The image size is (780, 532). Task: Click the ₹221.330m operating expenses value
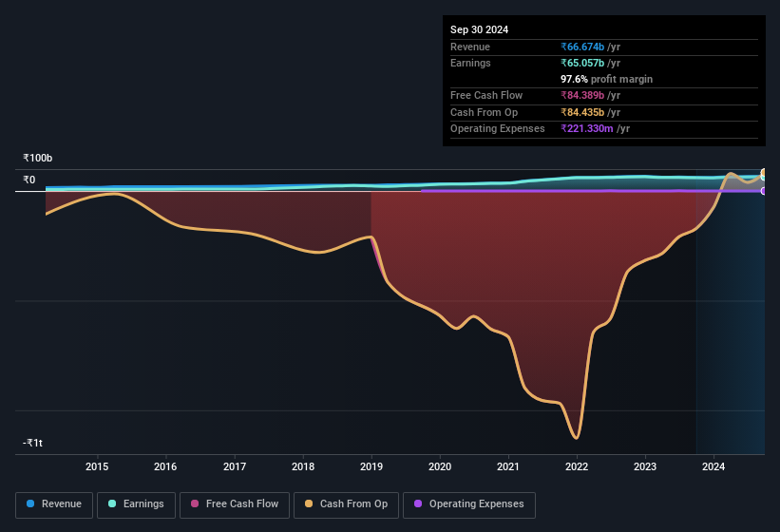[x=587, y=129]
